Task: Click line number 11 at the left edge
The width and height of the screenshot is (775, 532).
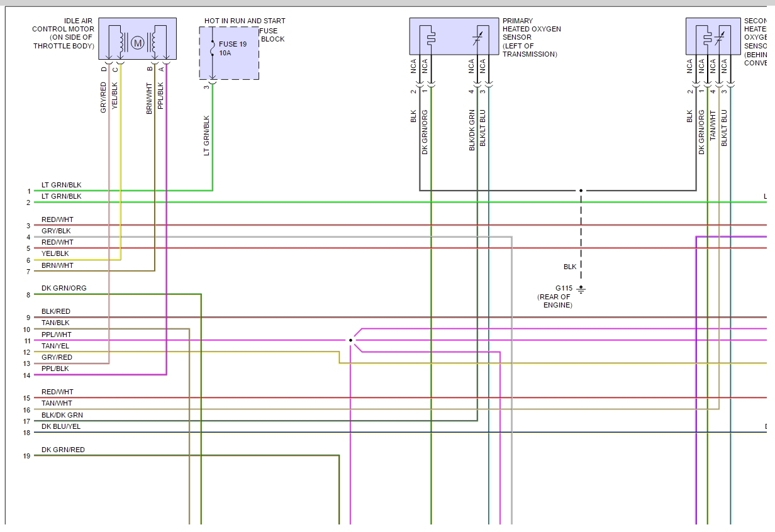Action: tap(27, 341)
